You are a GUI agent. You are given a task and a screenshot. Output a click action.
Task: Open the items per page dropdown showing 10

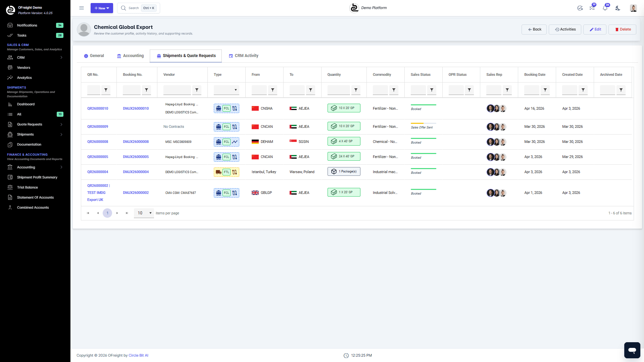pyautogui.click(x=144, y=213)
